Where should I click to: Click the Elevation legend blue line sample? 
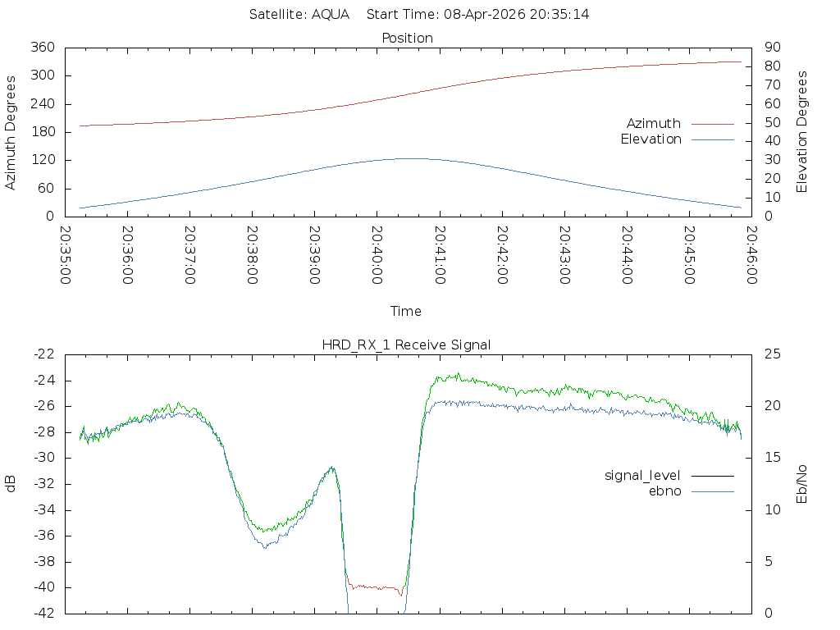[x=713, y=139]
